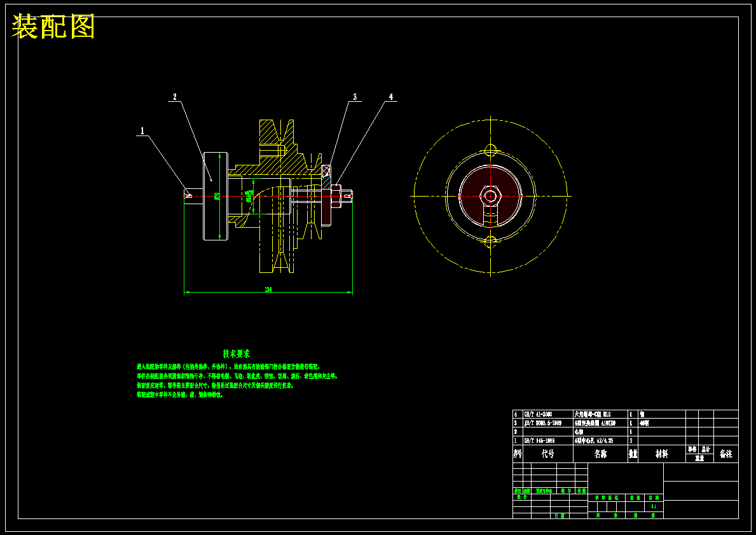Click the '备注' column header
756x535 pixels.
725,454
